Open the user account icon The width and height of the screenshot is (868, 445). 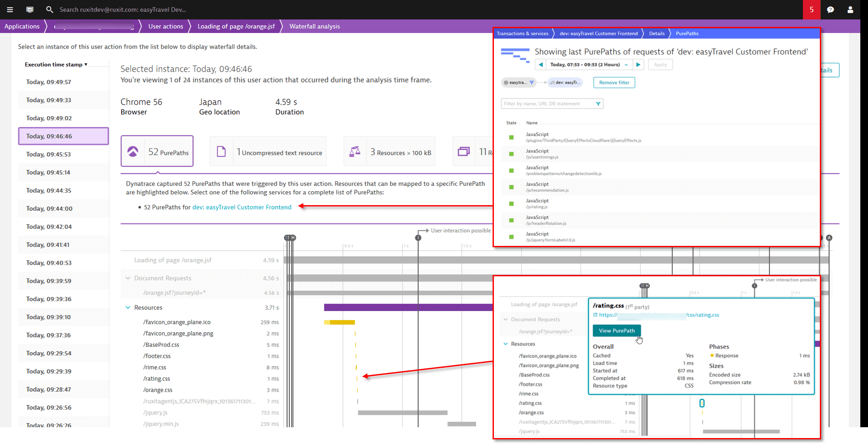pyautogui.click(x=850, y=10)
